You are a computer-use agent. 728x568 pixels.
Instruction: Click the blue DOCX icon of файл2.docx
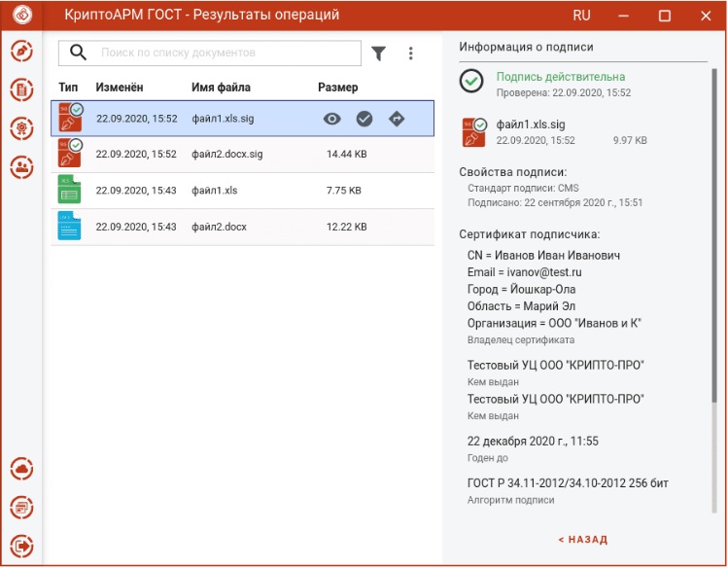pyautogui.click(x=69, y=226)
